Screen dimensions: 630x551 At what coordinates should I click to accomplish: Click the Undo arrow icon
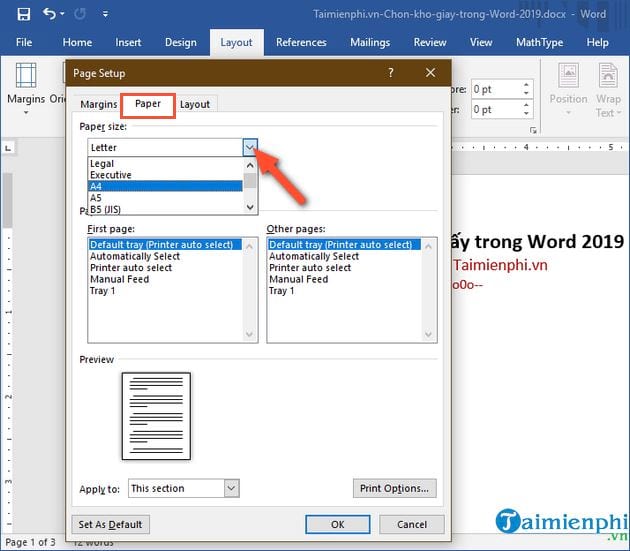(x=49, y=14)
